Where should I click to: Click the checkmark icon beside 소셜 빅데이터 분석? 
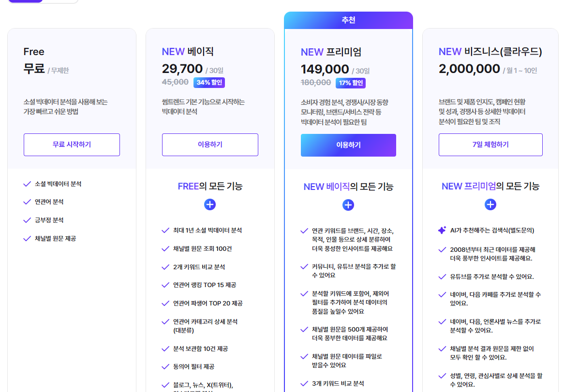26,184
